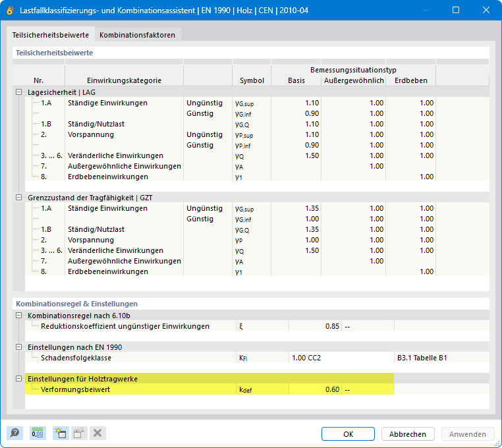Viewport: 502px width, 448px height.
Task: Edit the kdef Verformungsbeiwert value 0.60
Action: click(x=315, y=389)
